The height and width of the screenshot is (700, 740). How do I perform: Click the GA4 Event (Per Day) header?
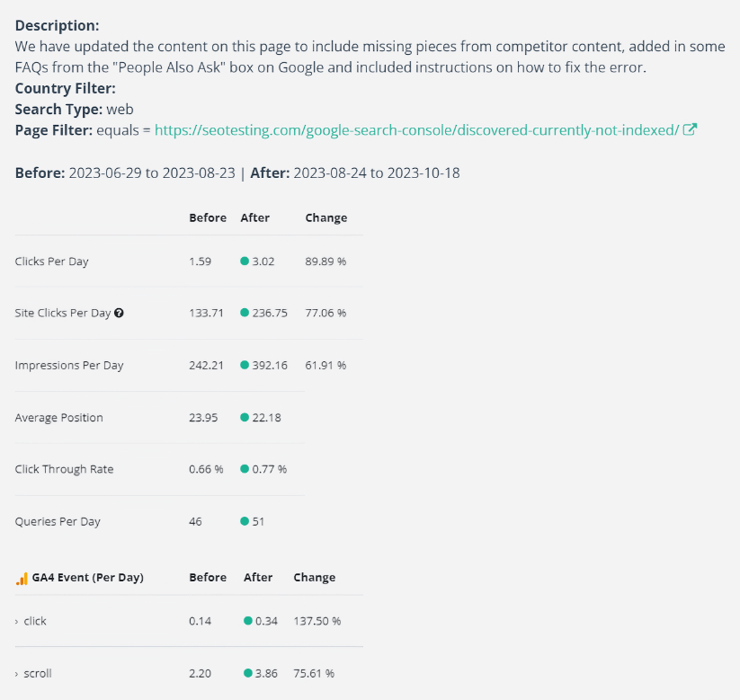[x=87, y=578]
